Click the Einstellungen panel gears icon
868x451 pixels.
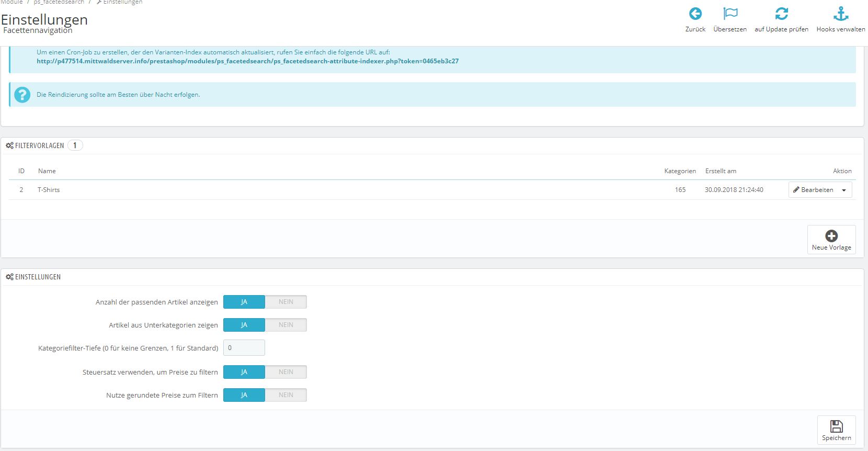pos(10,277)
